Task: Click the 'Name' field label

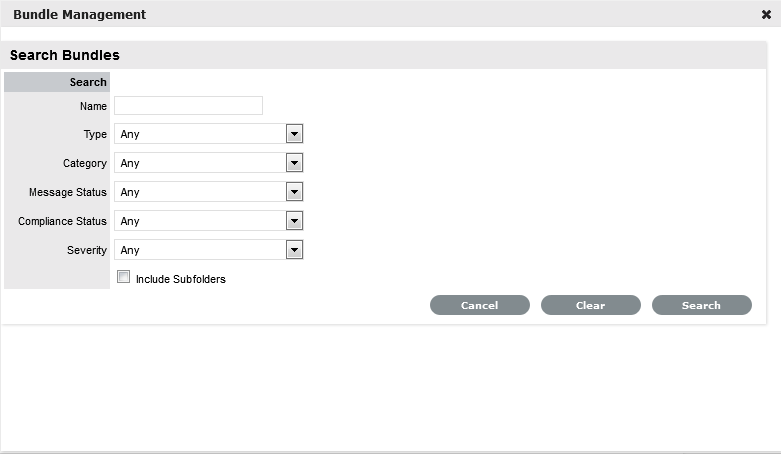Action: 93,106
